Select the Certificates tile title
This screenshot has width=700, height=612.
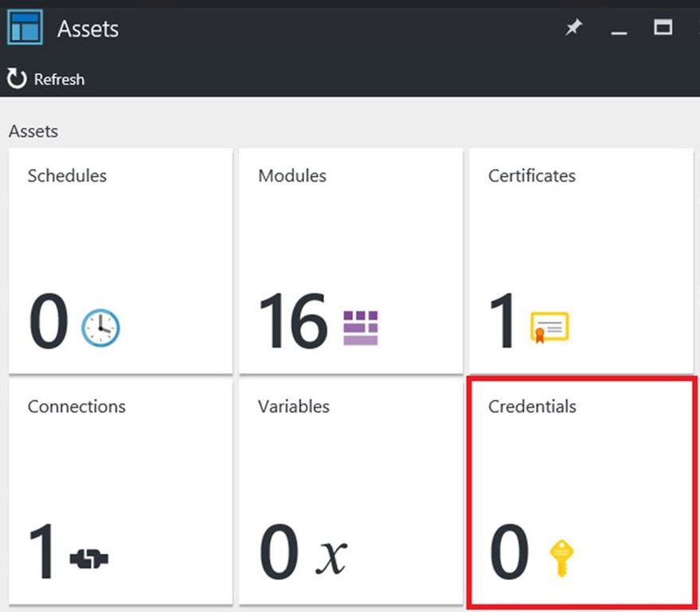531,175
